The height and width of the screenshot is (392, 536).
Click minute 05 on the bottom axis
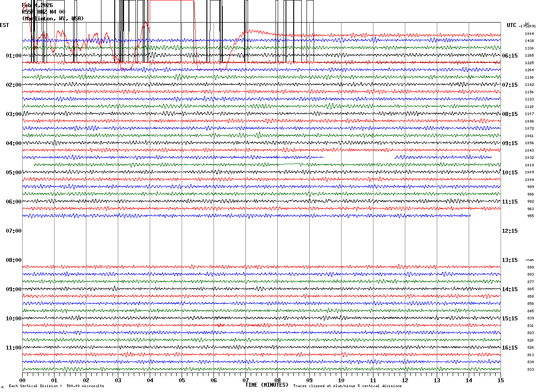click(x=182, y=380)
